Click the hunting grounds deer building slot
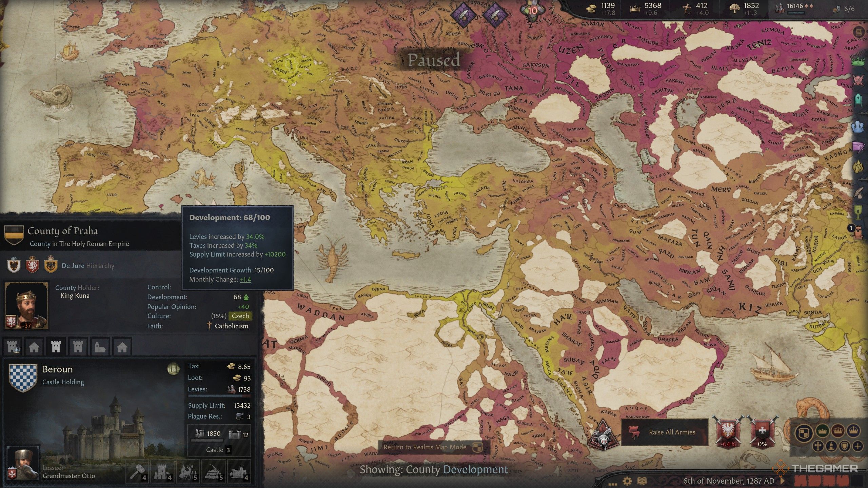The width and height of the screenshot is (868, 488). (x=188, y=471)
